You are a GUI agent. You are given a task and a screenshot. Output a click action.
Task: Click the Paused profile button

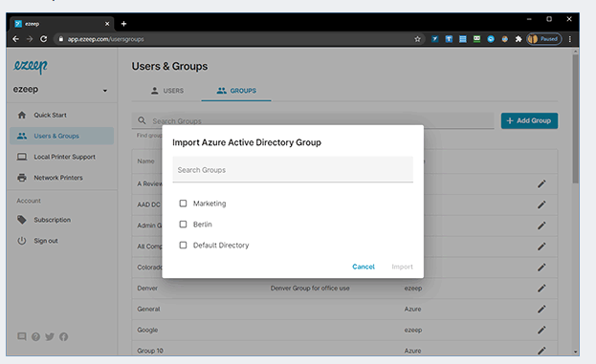point(544,39)
